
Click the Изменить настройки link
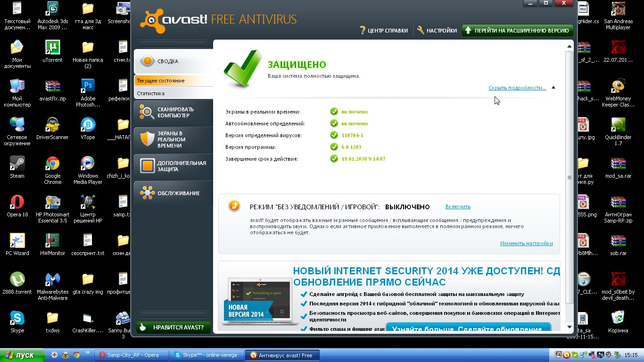pyautogui.click(x=526, y=243)
